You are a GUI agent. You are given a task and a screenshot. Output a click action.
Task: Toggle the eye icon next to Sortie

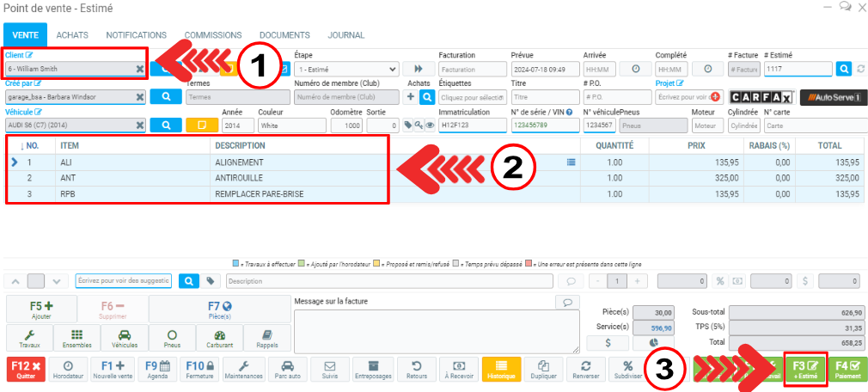point(430,126)
